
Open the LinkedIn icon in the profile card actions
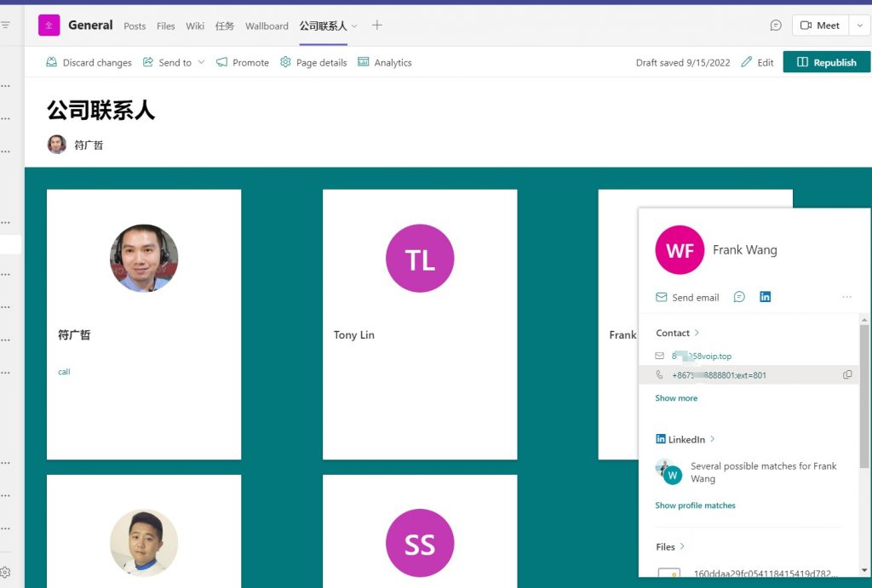[766, 297]
